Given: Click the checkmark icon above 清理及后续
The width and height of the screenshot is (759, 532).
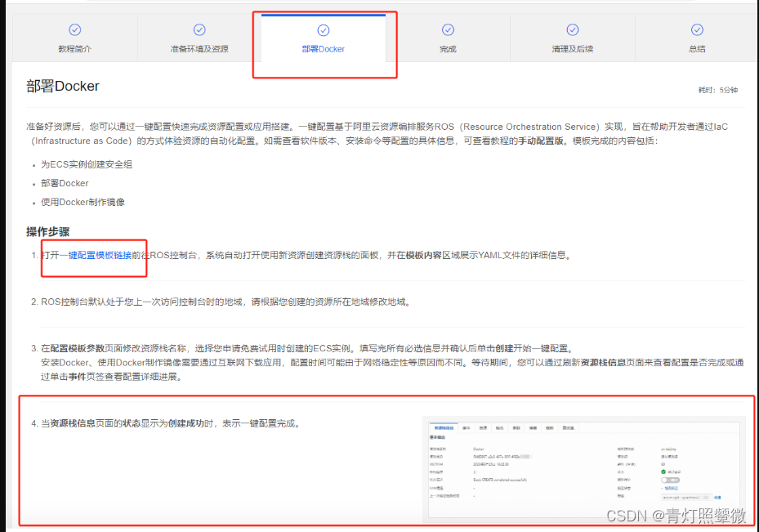Looking at the screenshot, I should pyautogui.click(x=573, y=30).
